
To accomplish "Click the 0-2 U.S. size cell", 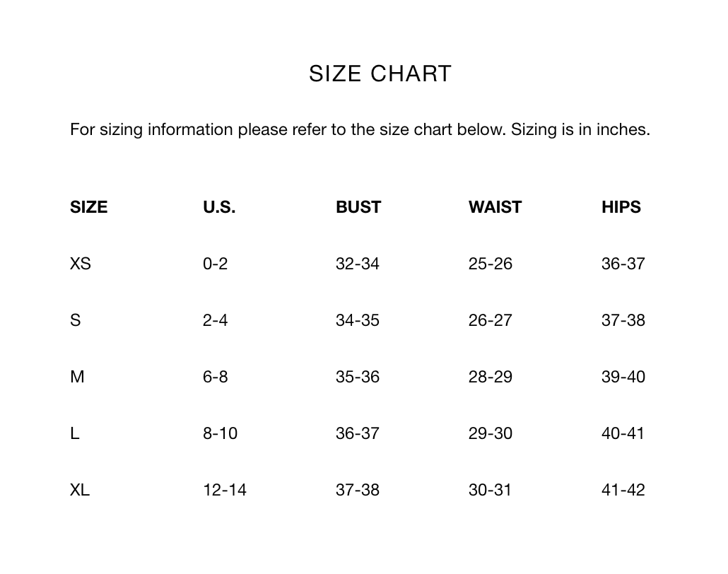I will [x=216, y=264].
